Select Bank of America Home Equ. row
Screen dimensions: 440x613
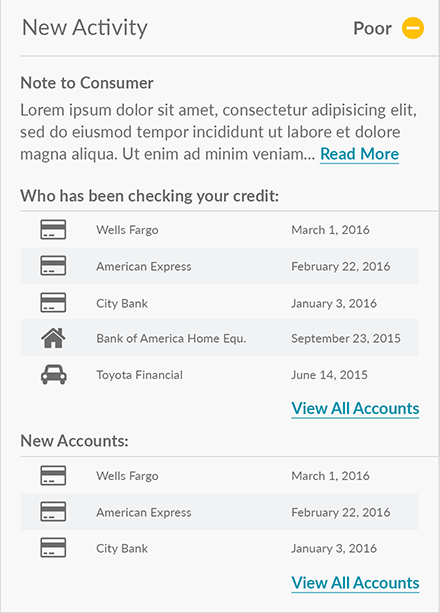pos(219,338)
